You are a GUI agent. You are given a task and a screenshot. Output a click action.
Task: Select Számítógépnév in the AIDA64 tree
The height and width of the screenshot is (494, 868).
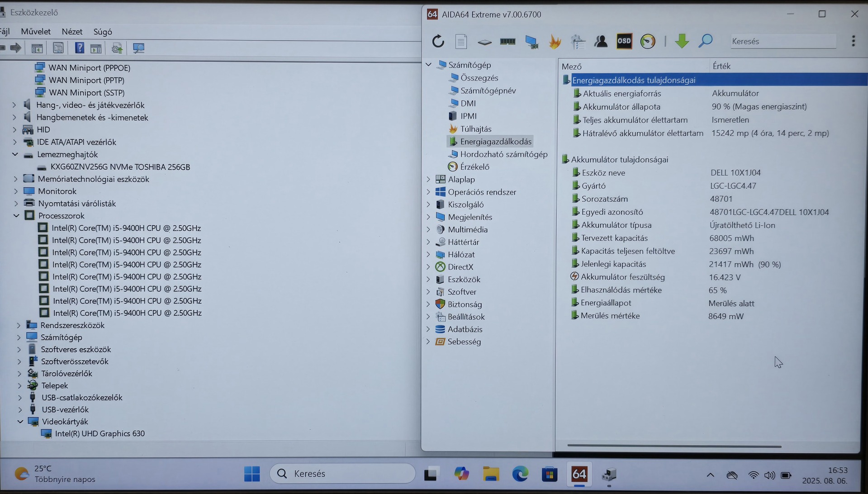[x=488, y=90]
